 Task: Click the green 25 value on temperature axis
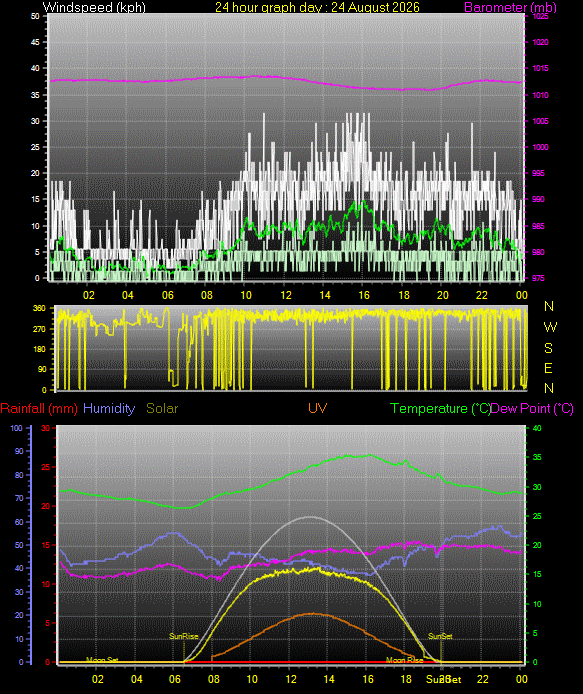click(x=537, y=516)
